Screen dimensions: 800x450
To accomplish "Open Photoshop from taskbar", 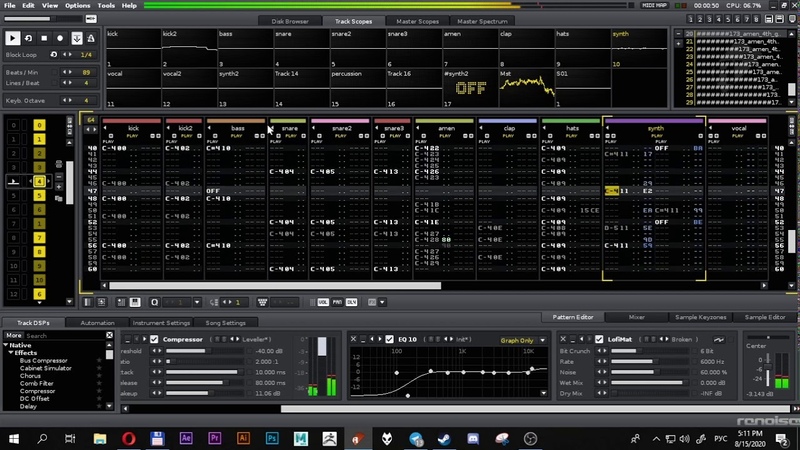I will coord(272,439).
